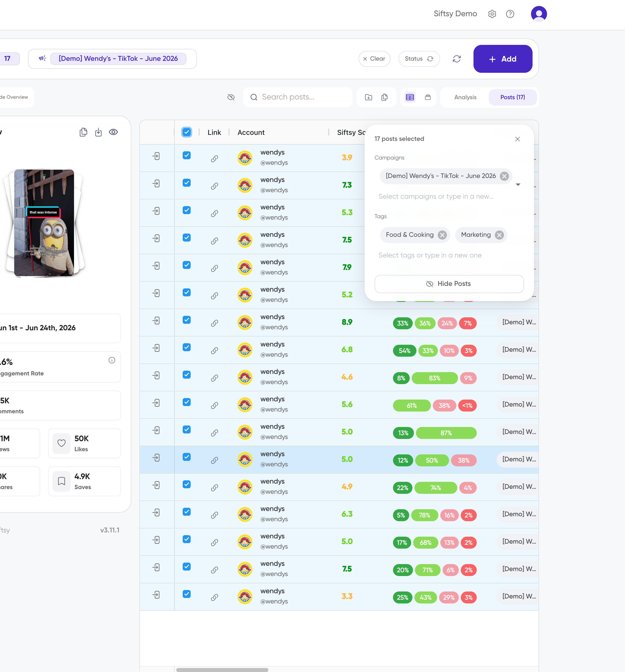Expand the campaigns dropdown arrow
The image size is (625, 672).
tap(518, 184)
